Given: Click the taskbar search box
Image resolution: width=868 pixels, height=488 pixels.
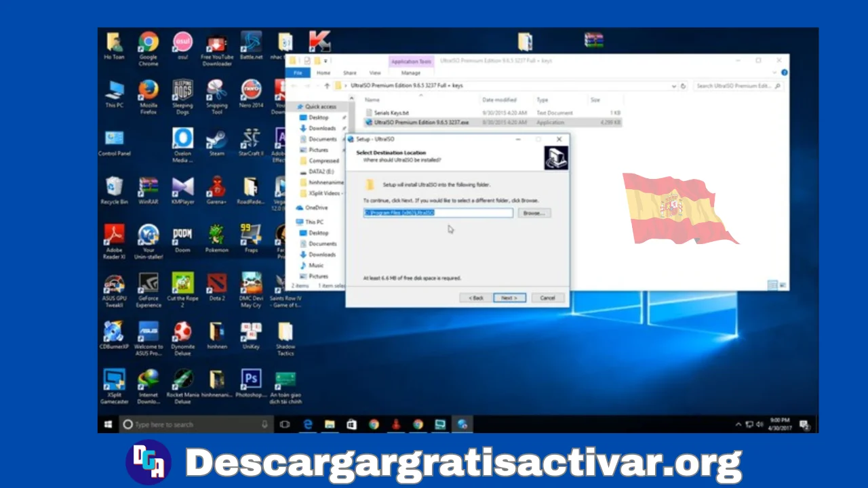Looking at the screenshot, I should point(196,424).
